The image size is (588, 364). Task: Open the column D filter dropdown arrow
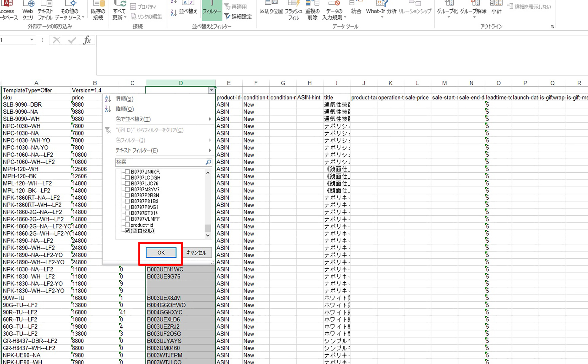[211, 90]
